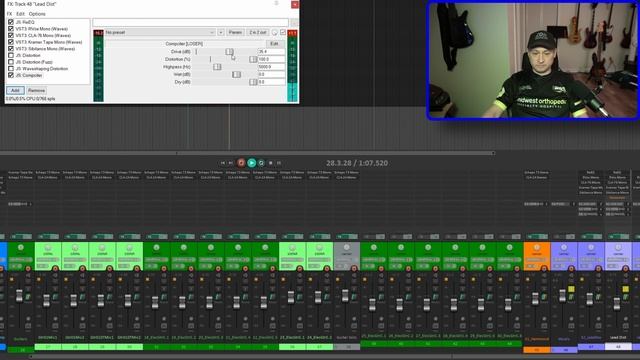
Task: Click the Highpass (Hz) slider handle
Action: 217,67
